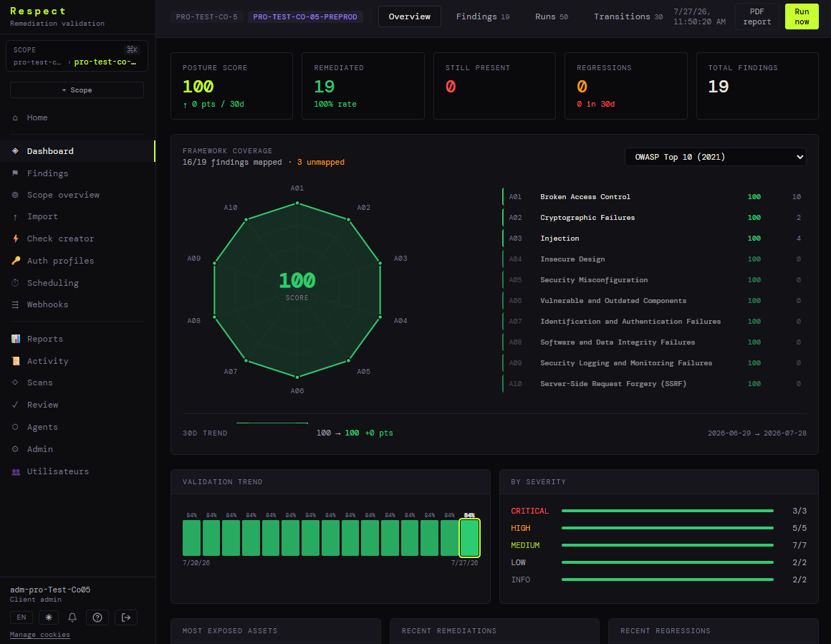Click the PRO-TEST-CO-5 tag
831x644 pixels.
tap(207, 17)
